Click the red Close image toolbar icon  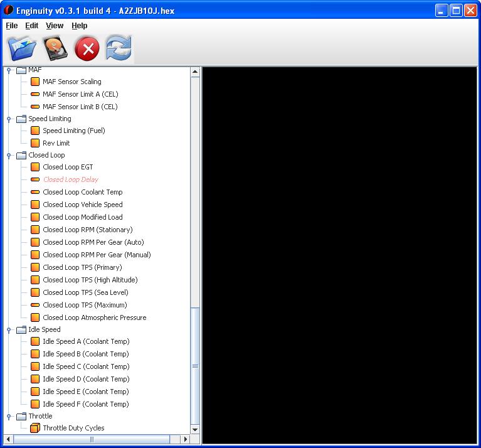click(x=87, y=49)
